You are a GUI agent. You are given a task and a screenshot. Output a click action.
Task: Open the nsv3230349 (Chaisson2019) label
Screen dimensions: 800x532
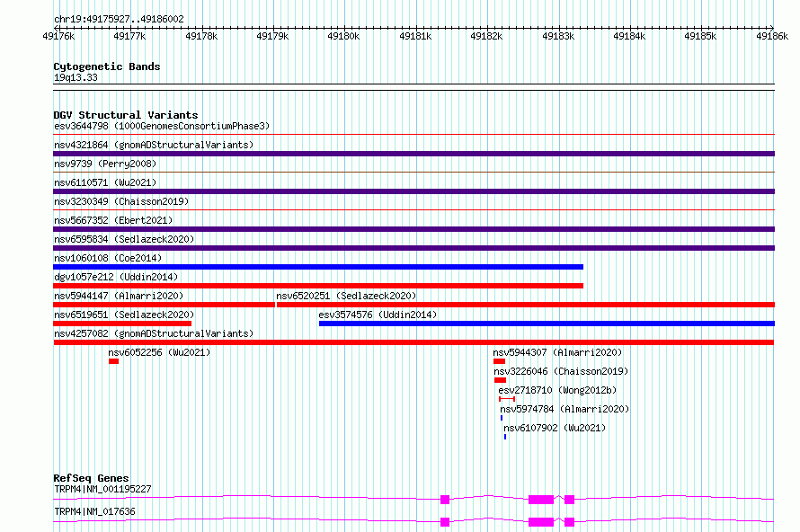click(121, 201)
